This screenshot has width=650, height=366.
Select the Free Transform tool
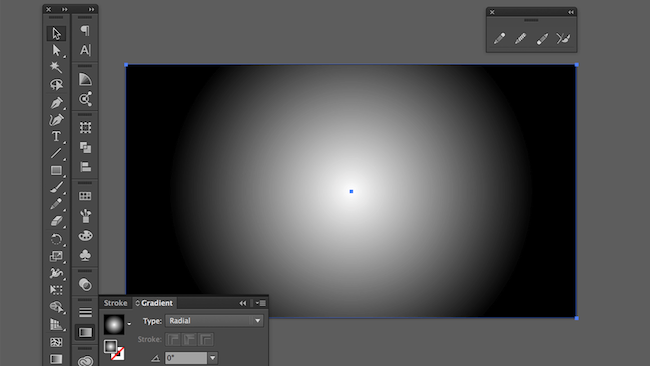[x=56, y=290]
